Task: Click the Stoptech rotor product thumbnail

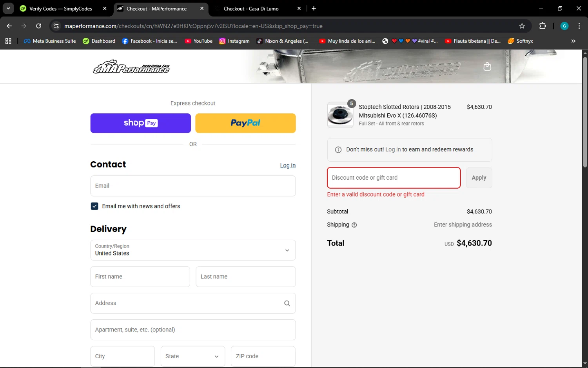Action: click(x=340, y=115)
